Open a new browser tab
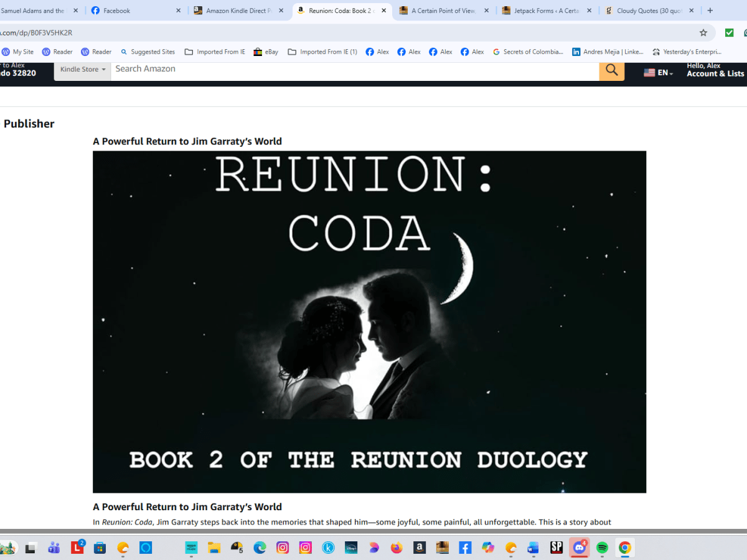This screenshot has height=560, width=747. (710, 11)
